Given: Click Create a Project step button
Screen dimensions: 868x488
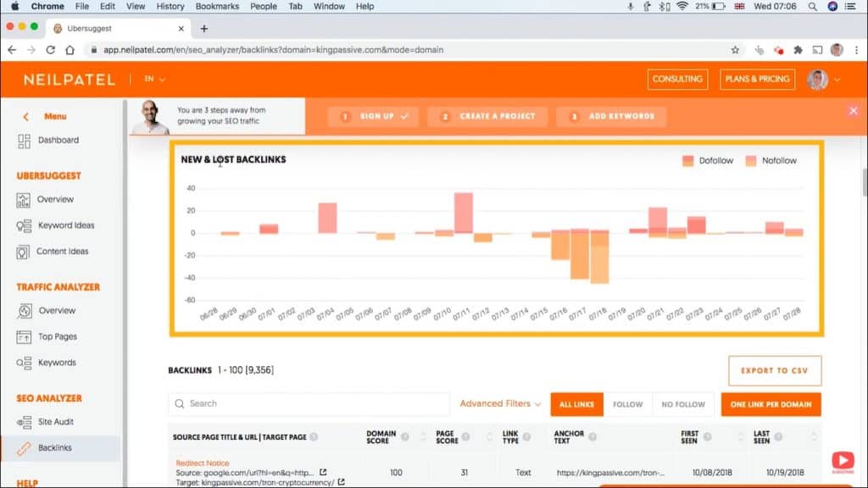Looking at the screenshot, I should pyautogui.click(x=487, y=117).
